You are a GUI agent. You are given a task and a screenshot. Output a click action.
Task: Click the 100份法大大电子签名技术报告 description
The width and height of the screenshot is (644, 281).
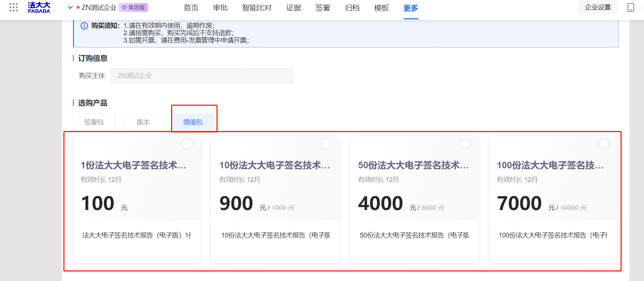pos(553,235)
